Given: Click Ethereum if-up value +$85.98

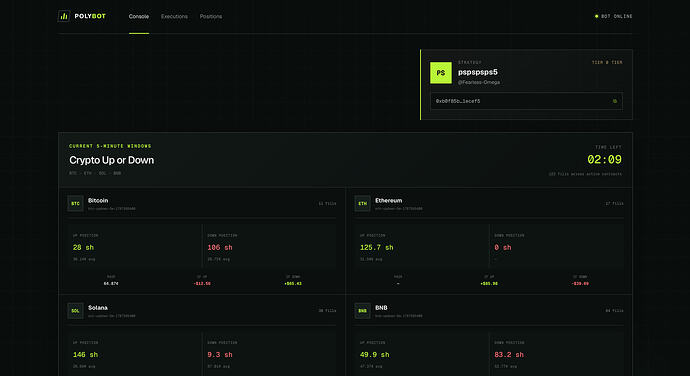Looking at the screenshot, I should [489, 284].
